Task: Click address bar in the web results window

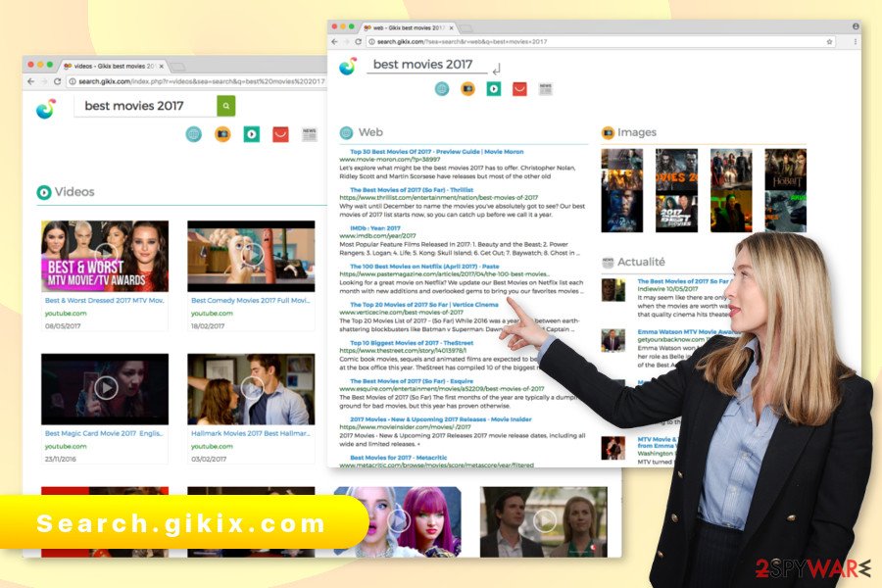Action: (601, 41)
